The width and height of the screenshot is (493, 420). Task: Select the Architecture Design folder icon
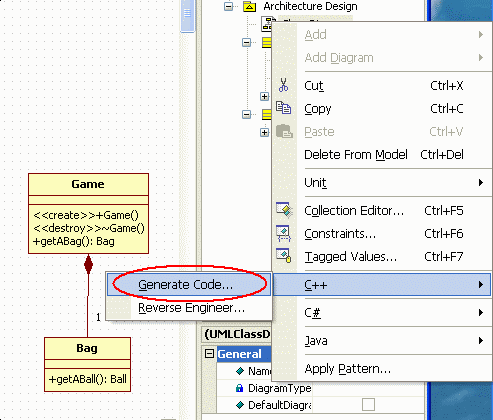[249, 6]
